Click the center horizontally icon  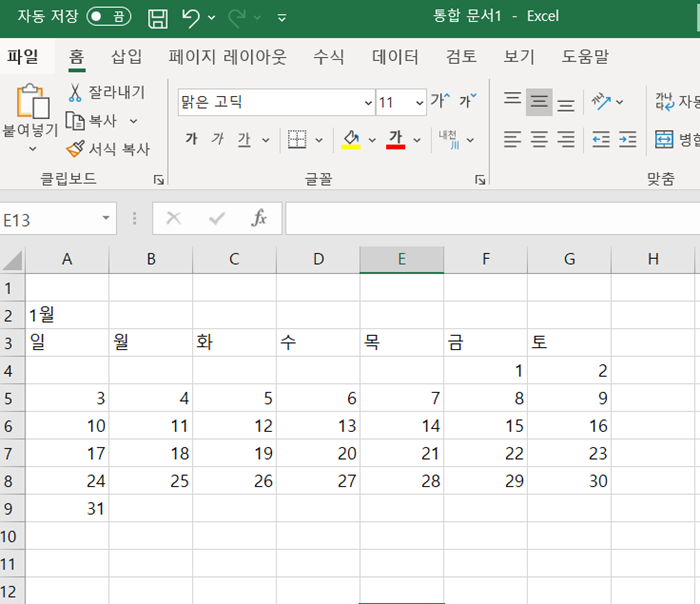539,139
